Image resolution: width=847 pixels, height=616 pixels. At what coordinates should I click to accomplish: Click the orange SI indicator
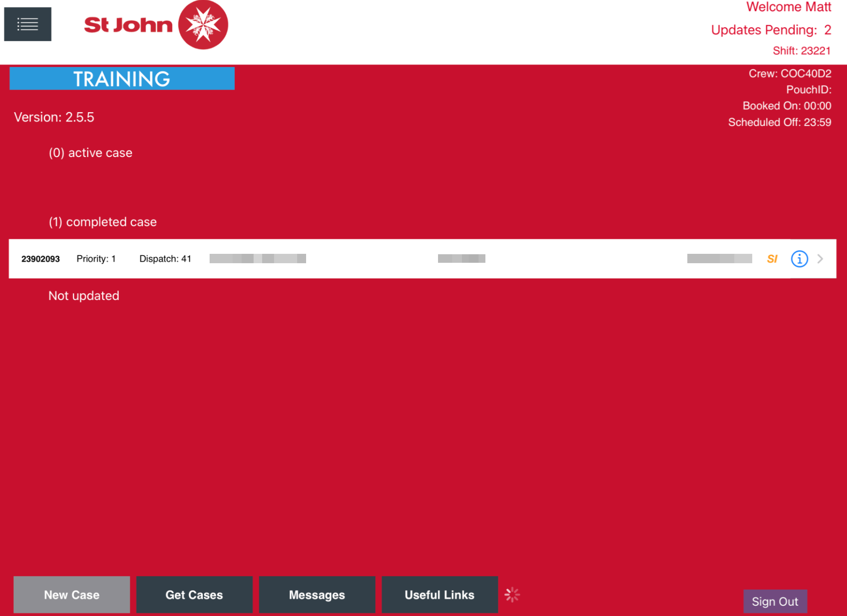772,259
